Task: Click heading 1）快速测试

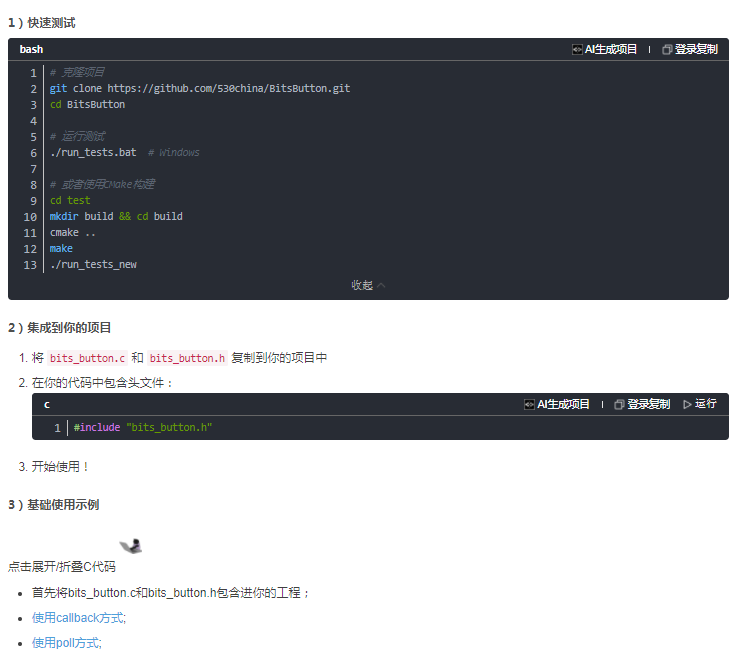Action: [x=42, y=23]
